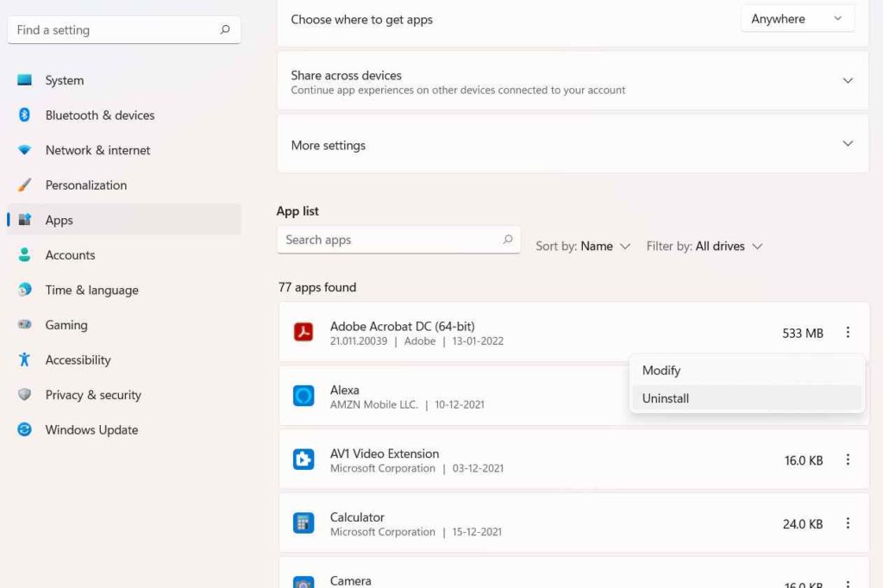Click the Adobe Acrobat DC (64-bit) name

pos(402,326)
